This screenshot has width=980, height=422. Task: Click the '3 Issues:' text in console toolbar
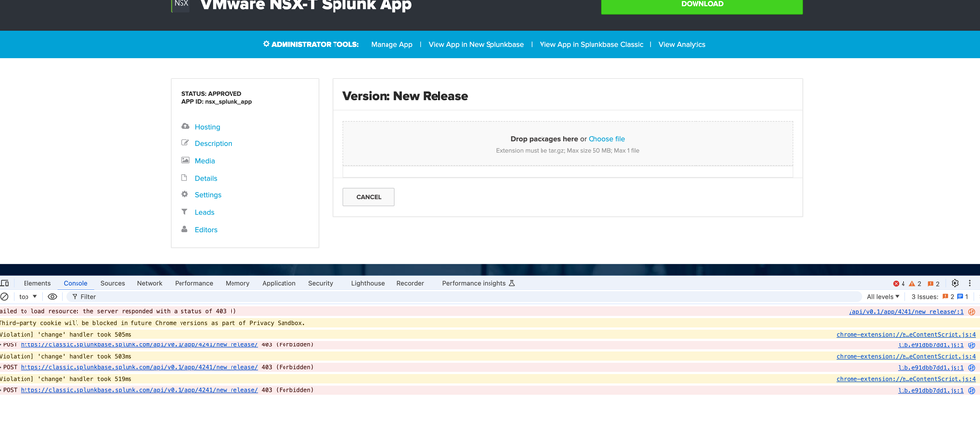click(x=925, y=297)
